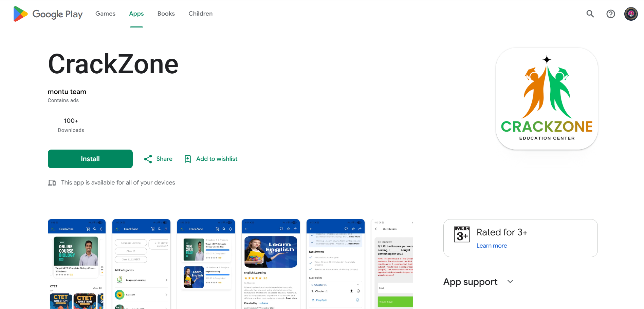Open the Learn more rating link

click(x=492, y=246)
